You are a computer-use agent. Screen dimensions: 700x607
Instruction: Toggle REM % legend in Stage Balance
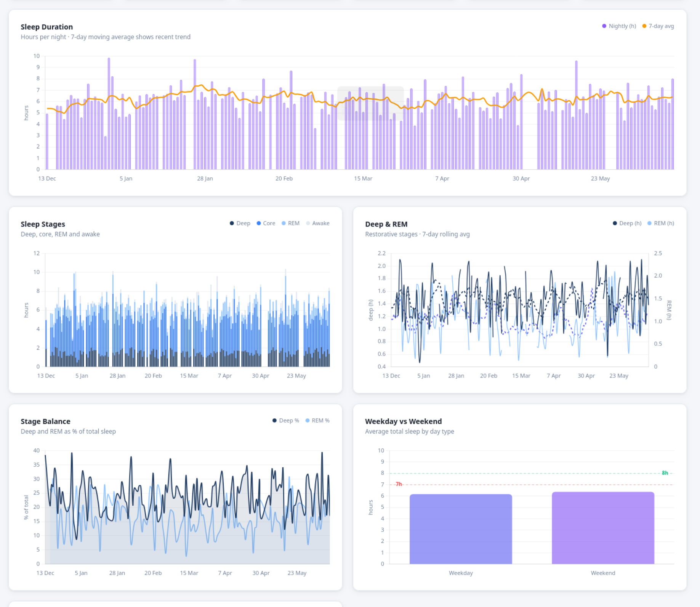[x=317, y=420]
